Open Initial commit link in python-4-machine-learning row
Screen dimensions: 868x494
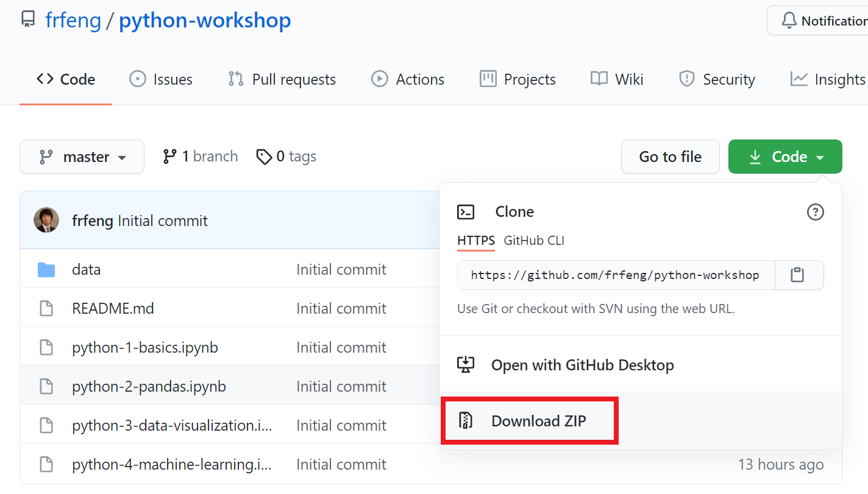tap(341, 464)
